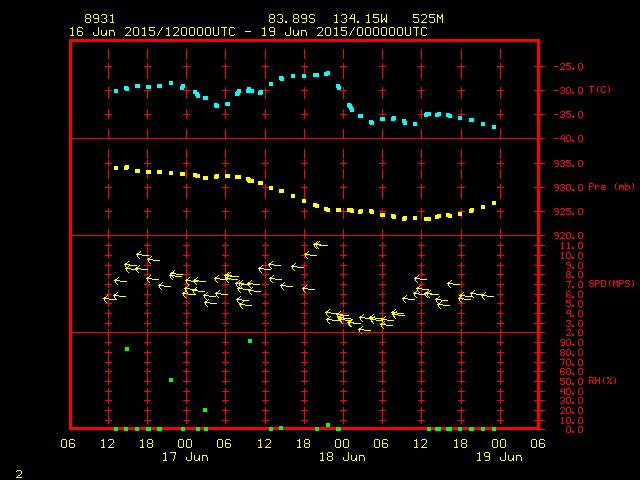The width and height of the screenshot is (640, 480).
Task: Click the elevation text "525M"
Action: pyautogui.click(x=428, y=19)
